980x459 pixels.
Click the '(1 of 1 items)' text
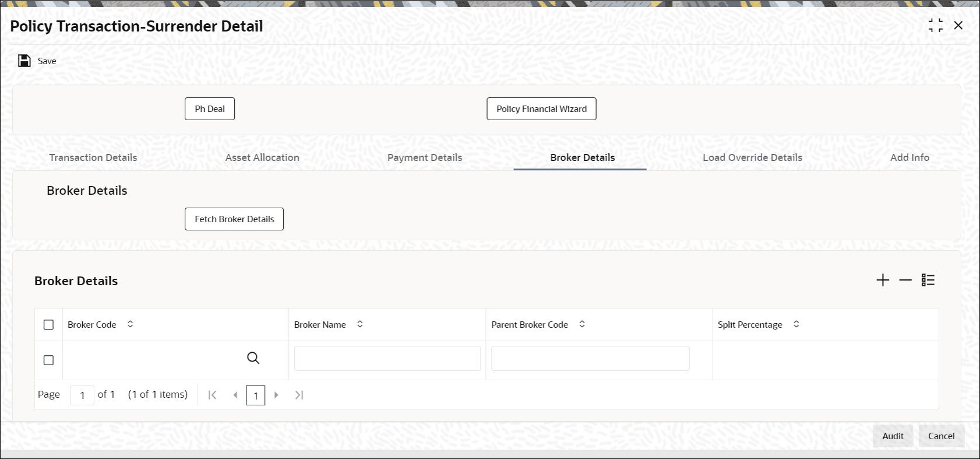[x=158, y=395]
